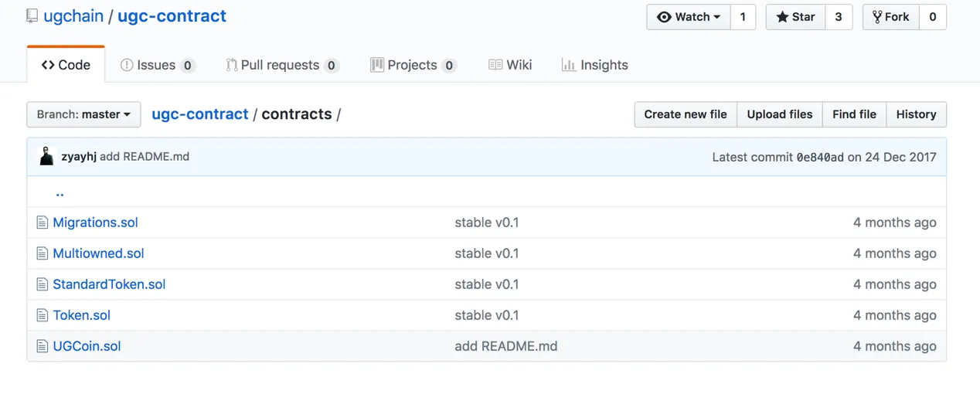Star the ugc-contract repository
Screen dimensions: 980x394
coord(795,17)
